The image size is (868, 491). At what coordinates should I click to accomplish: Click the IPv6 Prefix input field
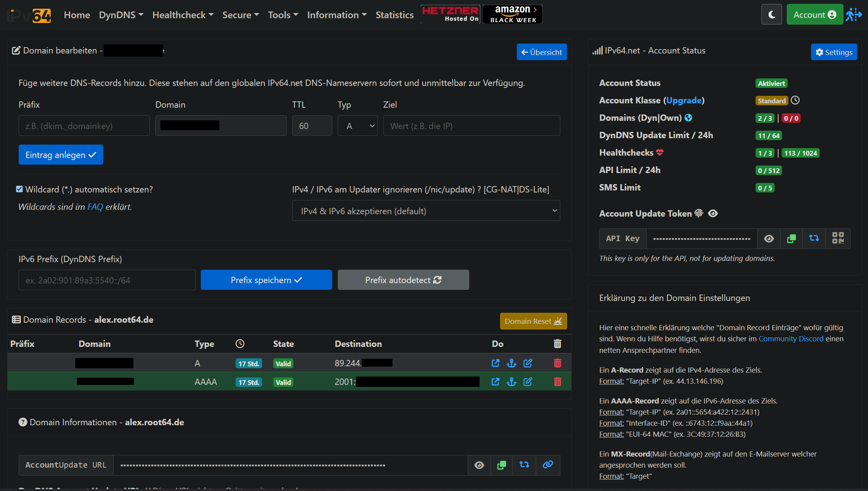(107, 280)
